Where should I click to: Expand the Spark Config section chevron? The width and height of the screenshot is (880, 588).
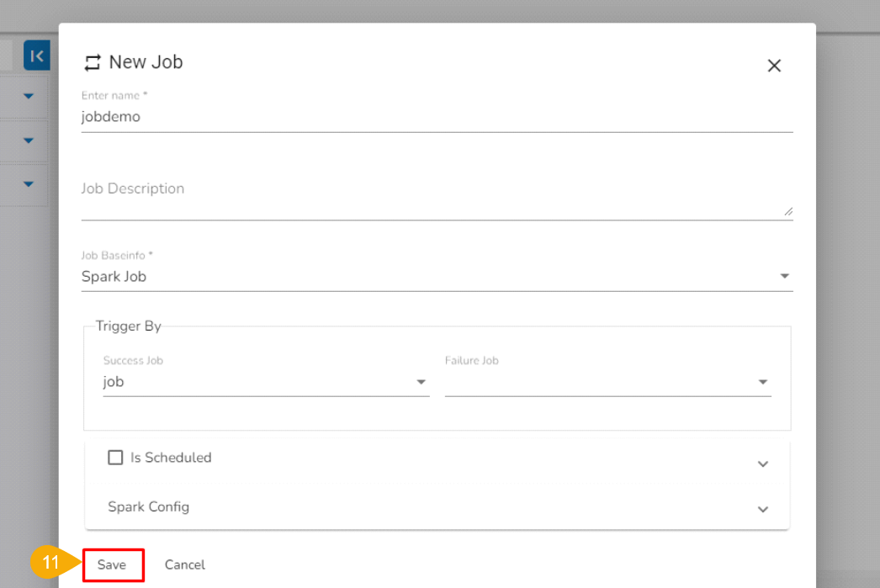(x=763, y=509)
